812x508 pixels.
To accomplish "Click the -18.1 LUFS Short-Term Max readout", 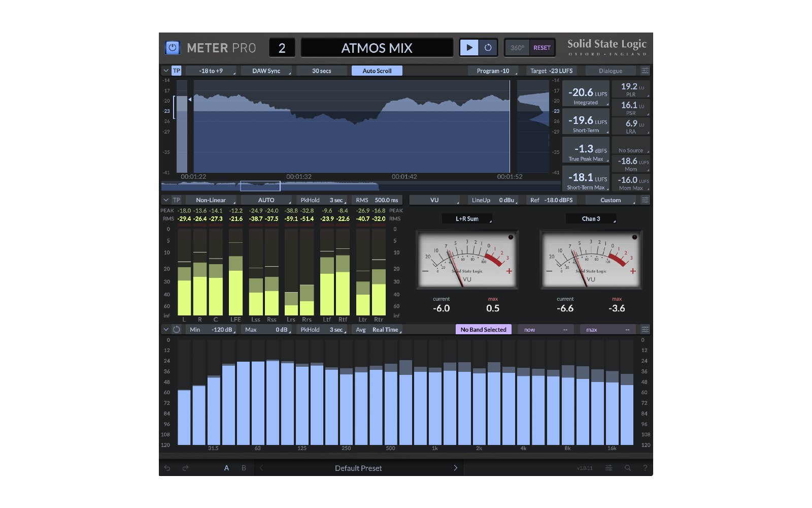I will [x=586, y=178].
